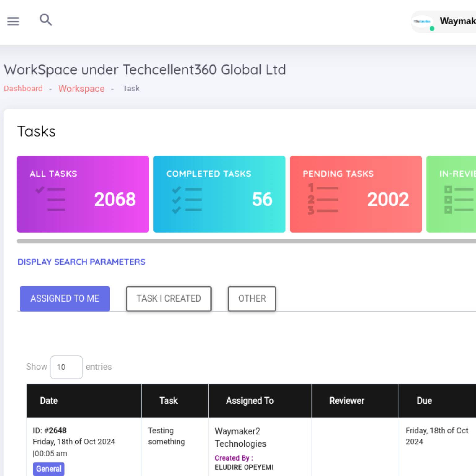
Task: Open the Other tasks tab
Action: [252, 298]
